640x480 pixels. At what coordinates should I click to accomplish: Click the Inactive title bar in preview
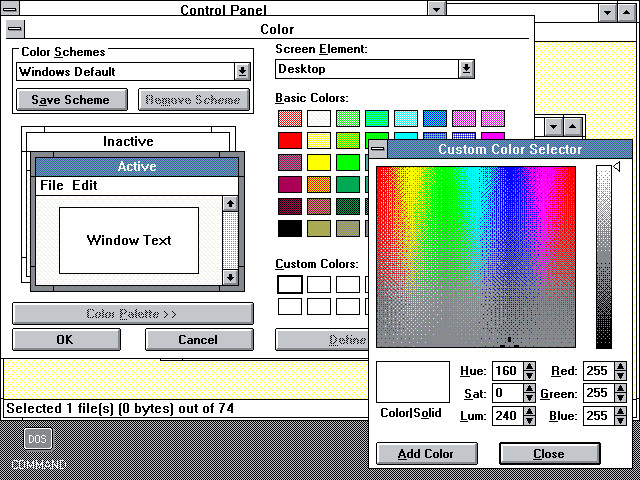128,142
